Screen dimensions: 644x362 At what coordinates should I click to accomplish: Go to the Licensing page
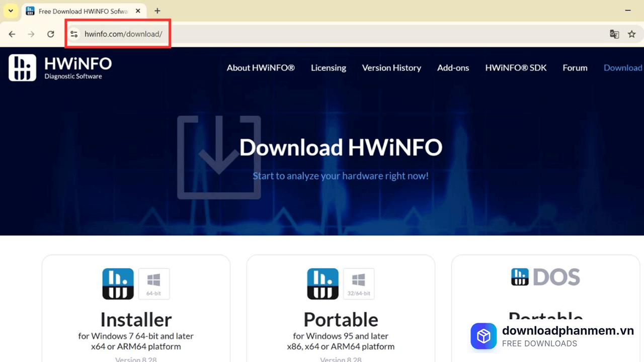point(329,68)
